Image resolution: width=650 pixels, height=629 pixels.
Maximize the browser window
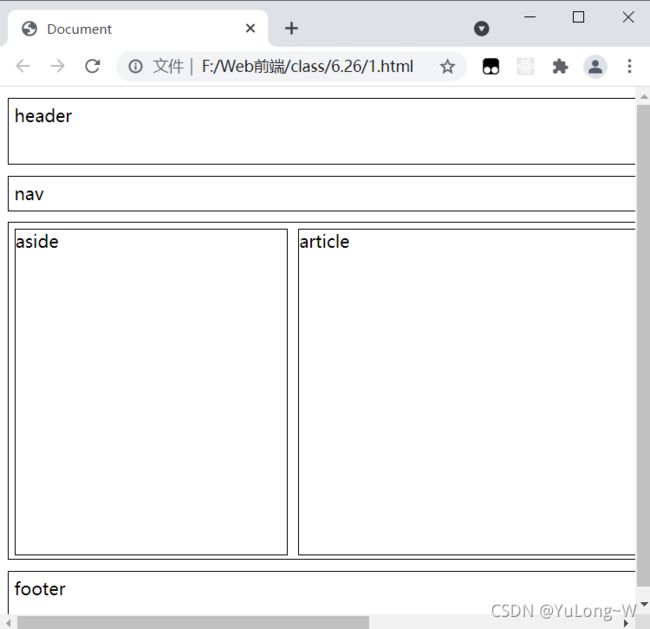coord(578,17)
